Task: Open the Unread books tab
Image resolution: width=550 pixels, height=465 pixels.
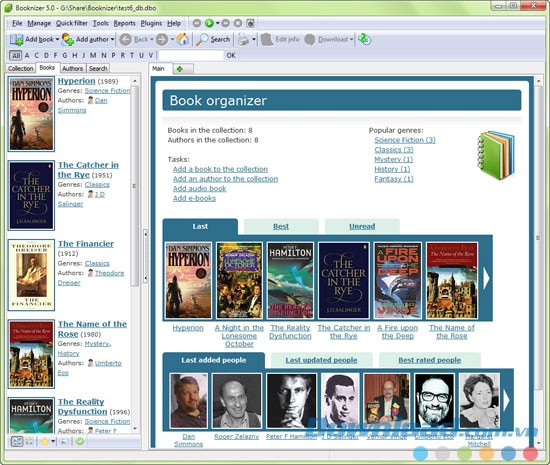Action: (x=362, y=227)
